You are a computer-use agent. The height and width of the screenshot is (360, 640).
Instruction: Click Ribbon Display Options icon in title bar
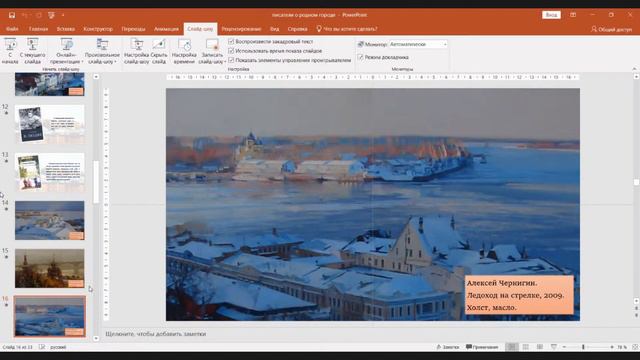[573, 15]
